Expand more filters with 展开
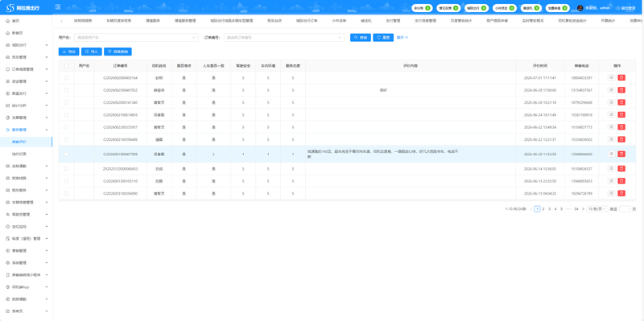 [402, 37]
